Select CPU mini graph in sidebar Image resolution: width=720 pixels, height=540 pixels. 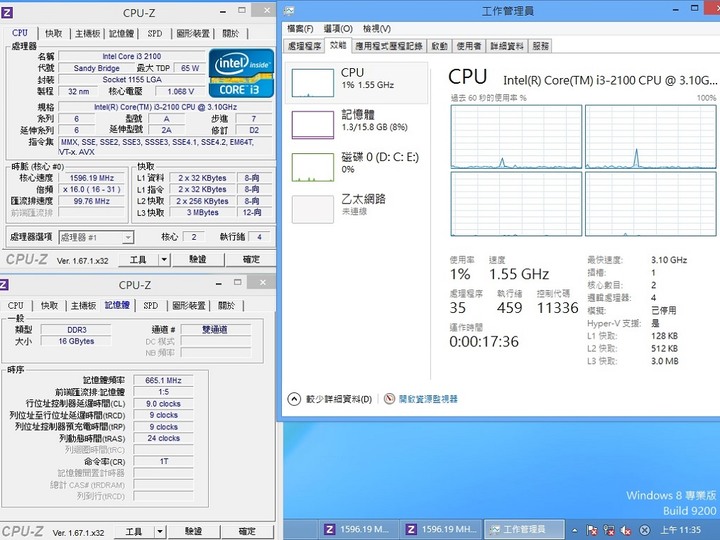pos(313,83)
